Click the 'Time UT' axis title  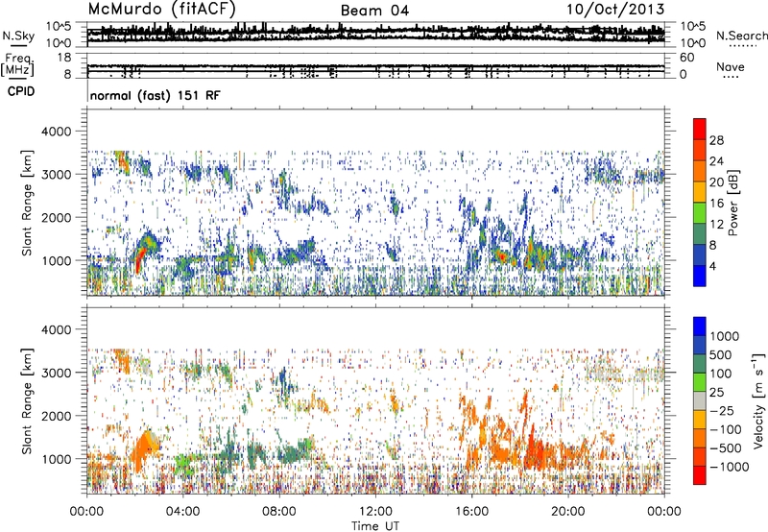[375, 526]
